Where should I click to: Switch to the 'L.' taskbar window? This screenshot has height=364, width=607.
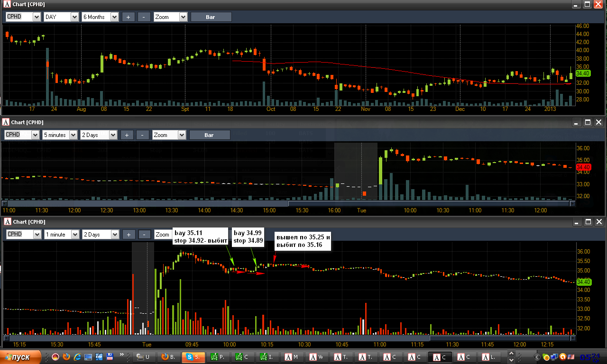(x=488, y=357)
